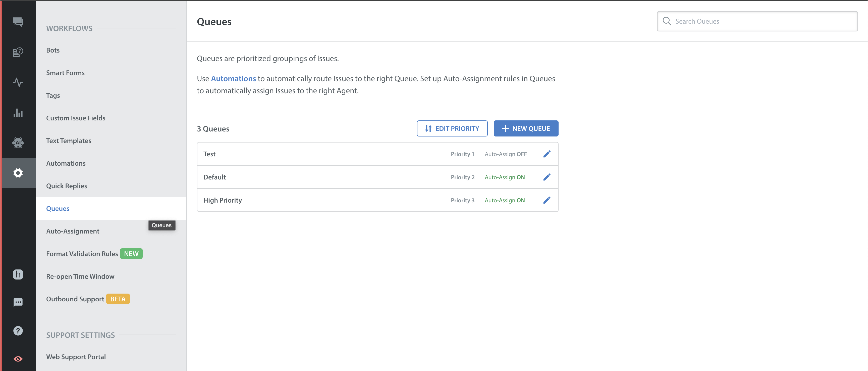Edit the Default queue with pencil icon
Screen dimensions: 868x371
tap(547, 177)
